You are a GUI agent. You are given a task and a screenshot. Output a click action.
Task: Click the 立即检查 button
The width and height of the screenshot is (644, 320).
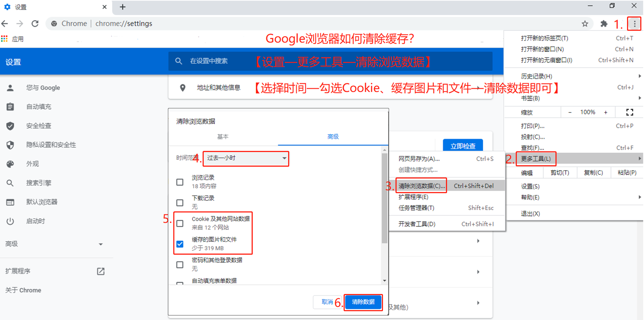pyautogui.click(x=463, y=146)
